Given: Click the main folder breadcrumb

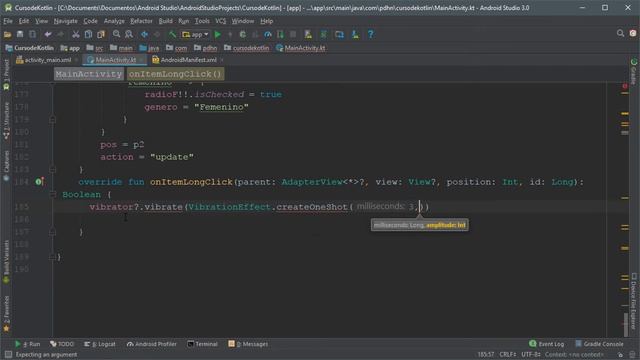Looking at the screenshot, I should (121, 48).
